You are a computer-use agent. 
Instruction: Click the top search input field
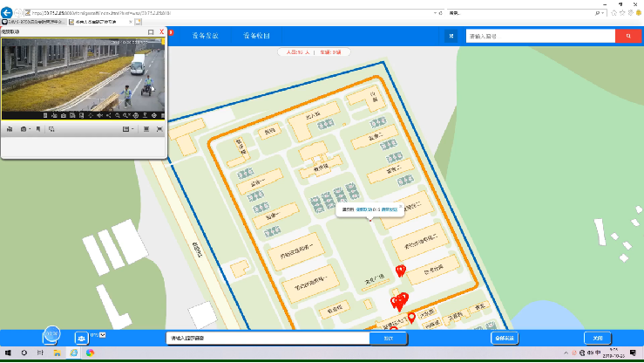pos(540,36)
